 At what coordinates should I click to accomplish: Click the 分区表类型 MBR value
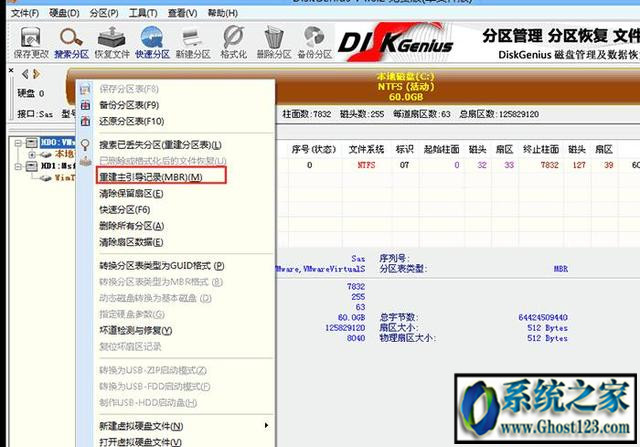pyautogui.click(x=561, y=269)
